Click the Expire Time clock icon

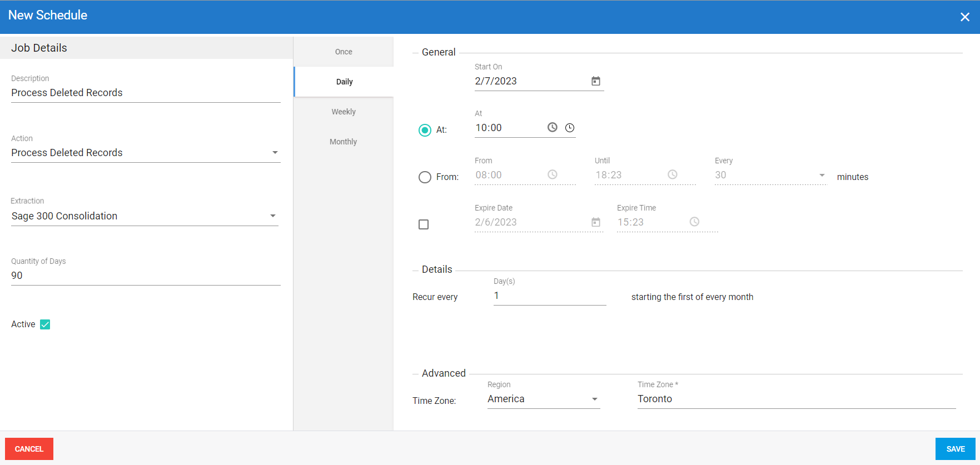pos(694,222)
